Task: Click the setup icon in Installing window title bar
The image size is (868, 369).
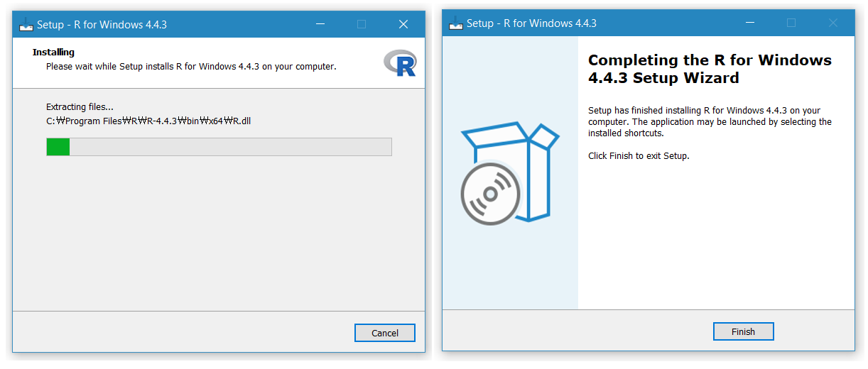Action: point(26,24)
